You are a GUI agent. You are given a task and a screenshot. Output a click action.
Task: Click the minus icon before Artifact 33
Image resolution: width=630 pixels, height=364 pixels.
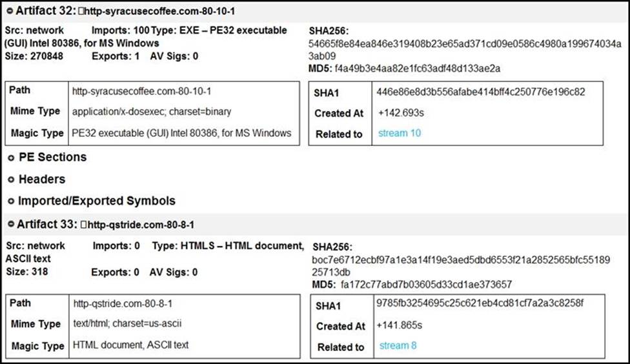pyautogui.click(x=11, y=224)
